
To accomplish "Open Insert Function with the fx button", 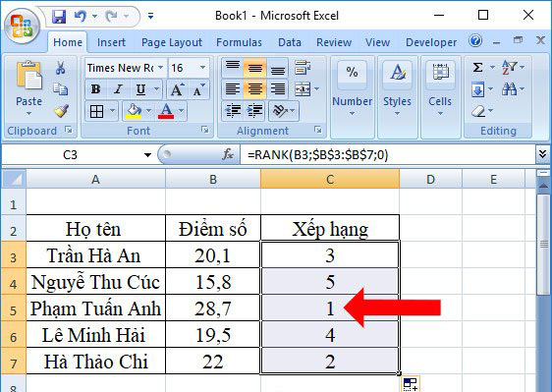I will coord(228,154).
